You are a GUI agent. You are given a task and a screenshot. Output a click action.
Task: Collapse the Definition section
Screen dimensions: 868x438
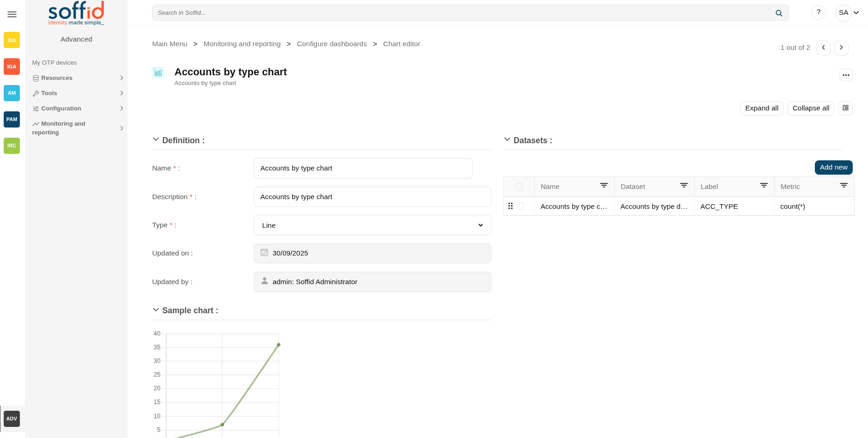[156, 140]
